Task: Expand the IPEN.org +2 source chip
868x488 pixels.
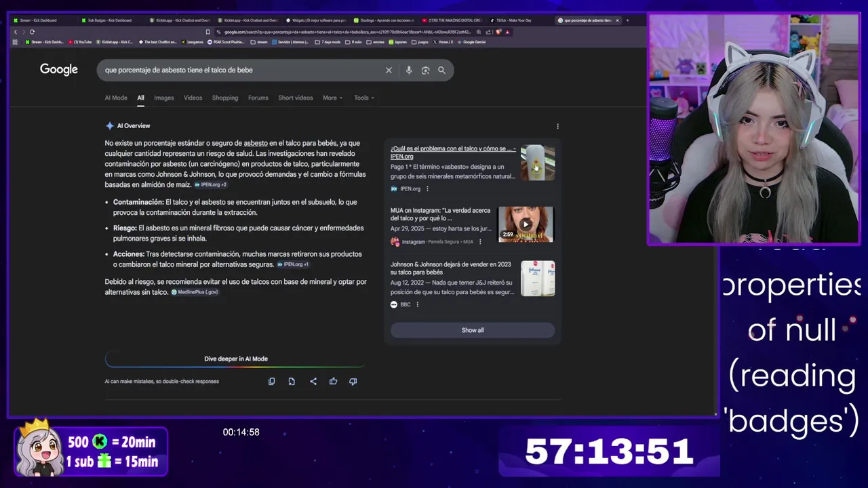Action: coord(210,184)
